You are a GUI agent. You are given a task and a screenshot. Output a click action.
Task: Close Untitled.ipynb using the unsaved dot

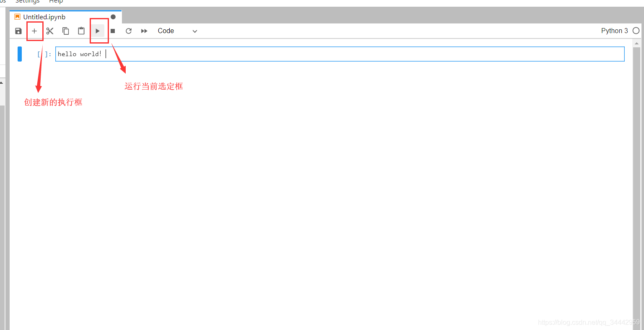click(113, 17)
